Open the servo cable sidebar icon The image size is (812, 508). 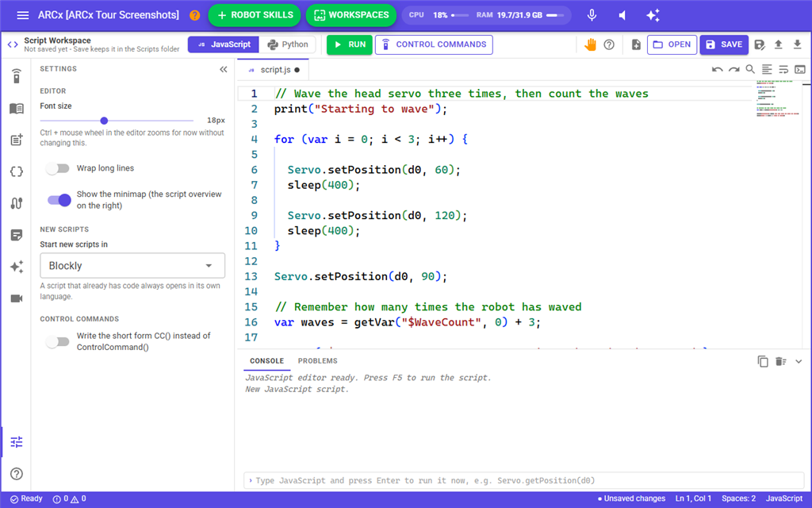tap(17, 203)
